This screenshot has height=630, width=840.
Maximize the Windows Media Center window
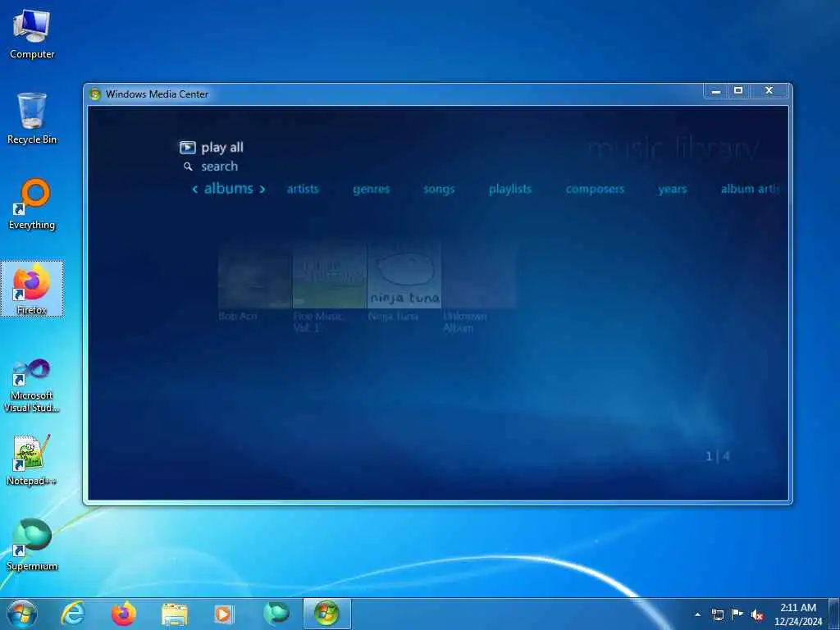pos(738,91)
